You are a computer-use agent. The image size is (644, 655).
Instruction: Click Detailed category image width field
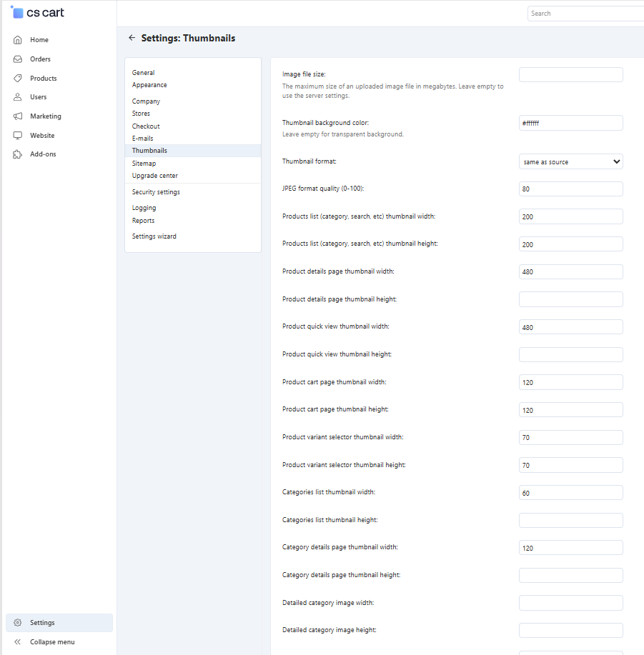click(x=571, y=603)
